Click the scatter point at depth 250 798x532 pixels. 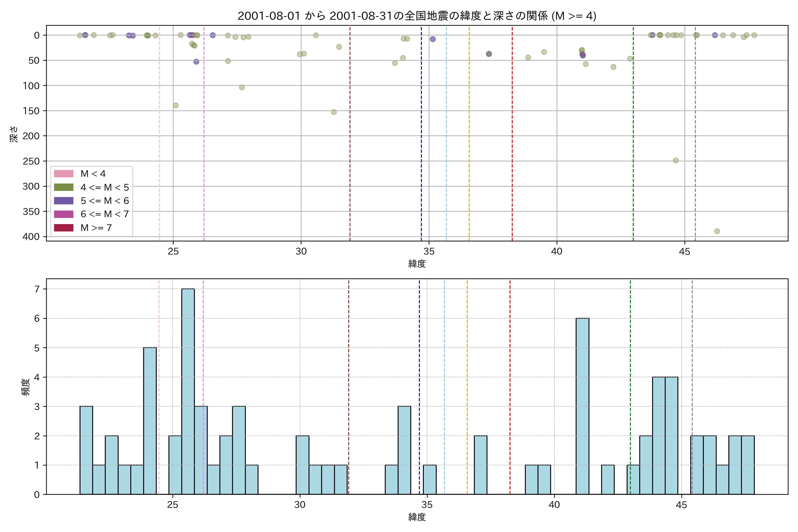coord(675,160)
